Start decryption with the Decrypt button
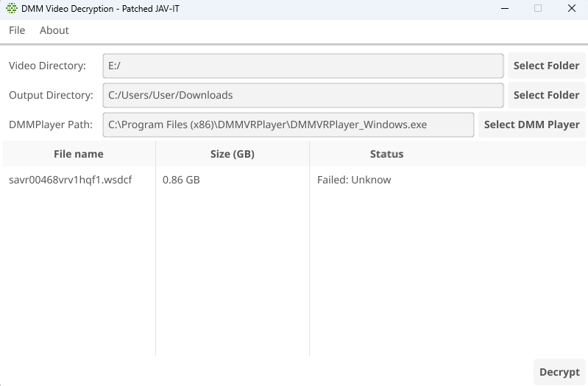The image size is (588, 386). (559, 372)
